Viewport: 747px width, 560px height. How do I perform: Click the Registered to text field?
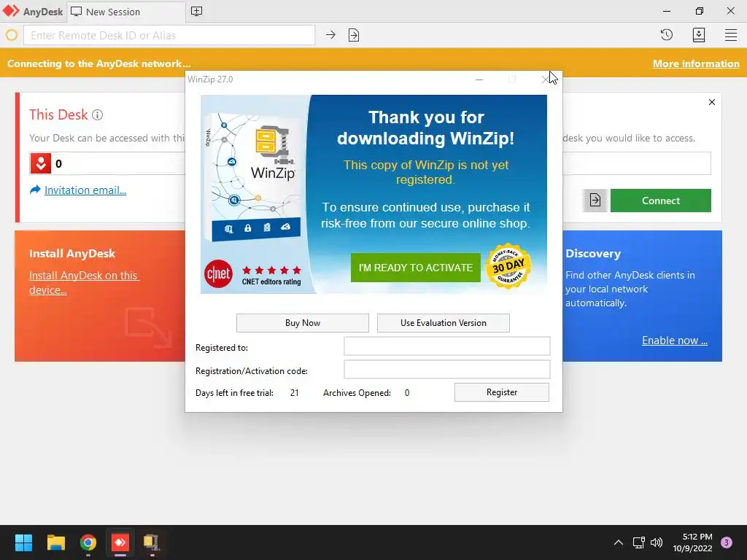[x=447, y=346]
